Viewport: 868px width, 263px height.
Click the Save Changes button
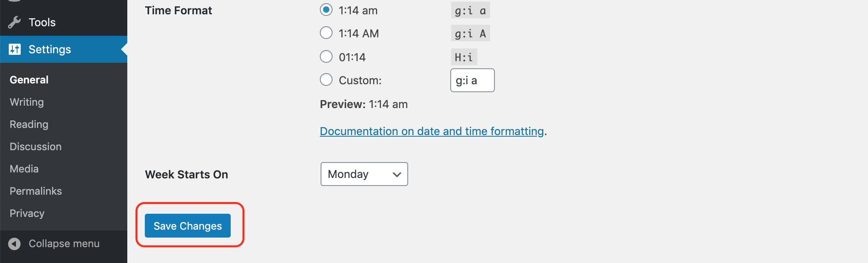(187, 226)
